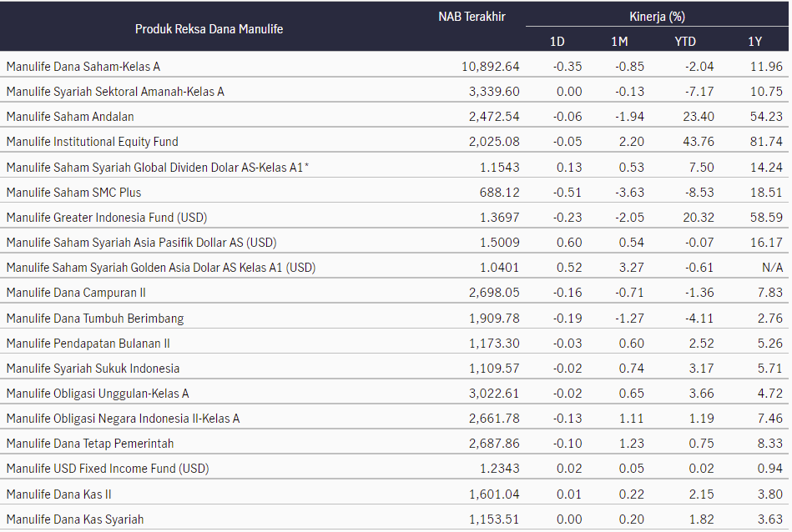The height and width of the screenshot is (532, 792).
Task: Click YTD value 3.66
Action: (702, 394)
